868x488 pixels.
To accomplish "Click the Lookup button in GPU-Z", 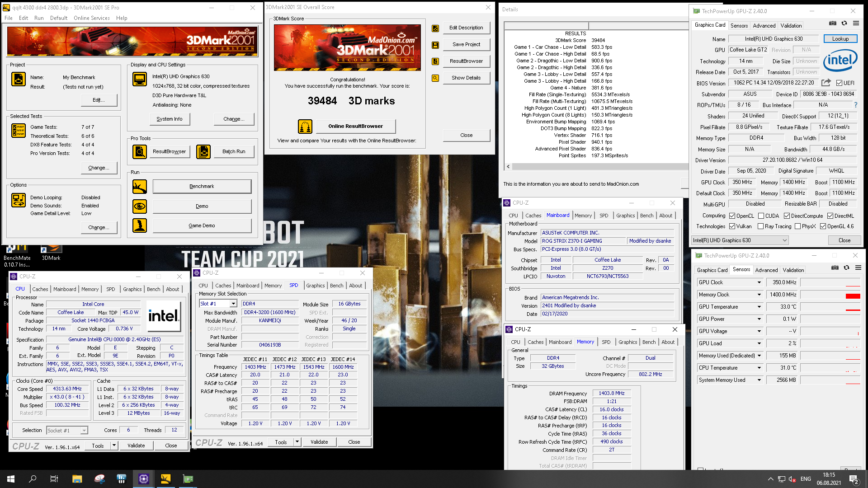I will pos(840,39).
